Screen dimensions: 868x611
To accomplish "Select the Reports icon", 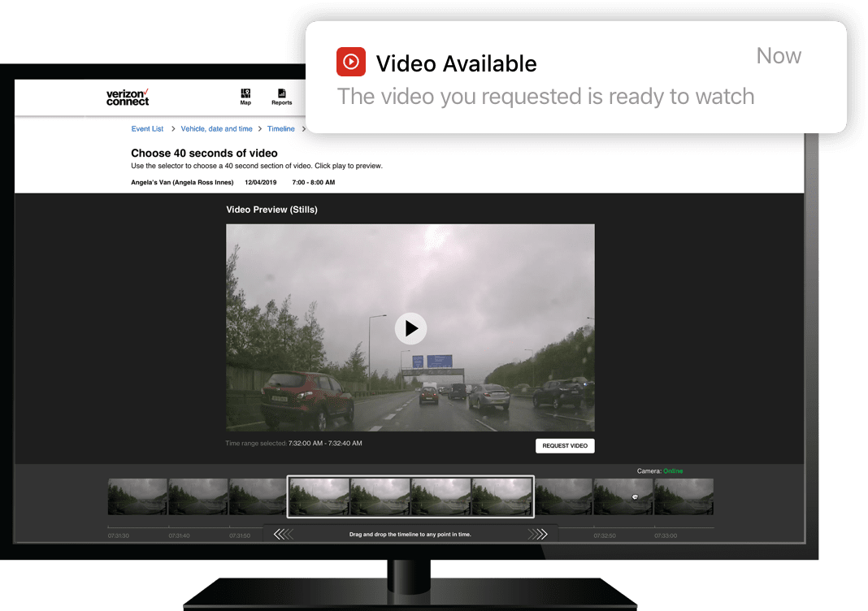I will pos(281,96).
